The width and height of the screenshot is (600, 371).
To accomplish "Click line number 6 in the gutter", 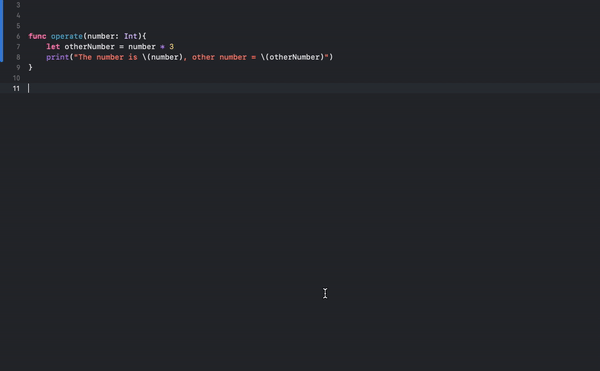I will coord(18,36).
